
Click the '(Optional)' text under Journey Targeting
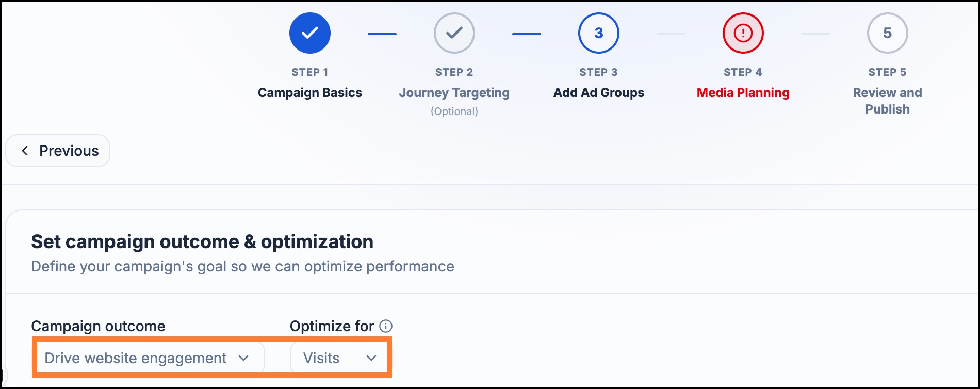(454, 111)
